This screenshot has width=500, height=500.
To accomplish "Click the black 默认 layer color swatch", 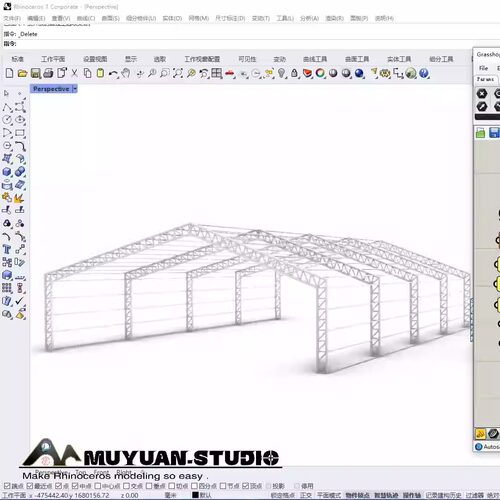I will pyautogui.click(x=196, y=495).
